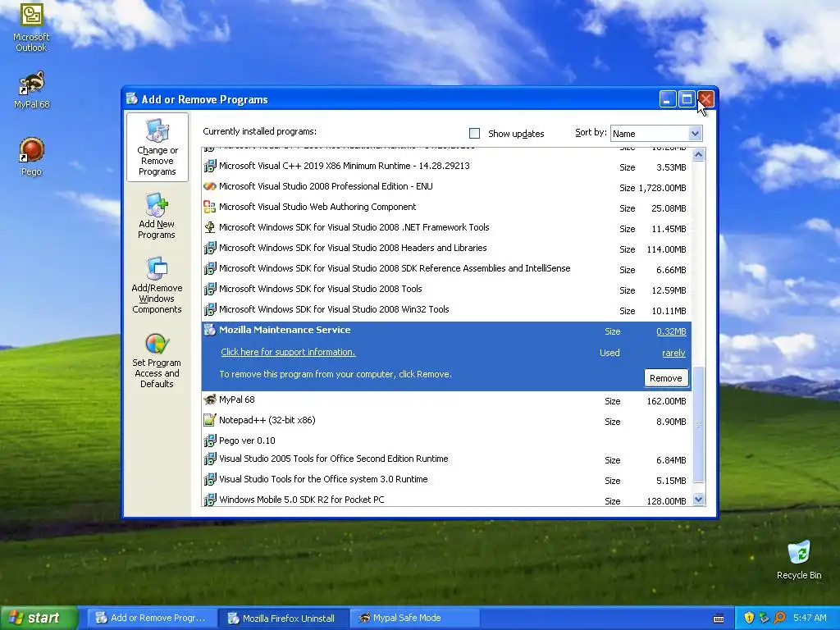
Task: Click scrollbar down arrow in program list
Action: [699, 500]
